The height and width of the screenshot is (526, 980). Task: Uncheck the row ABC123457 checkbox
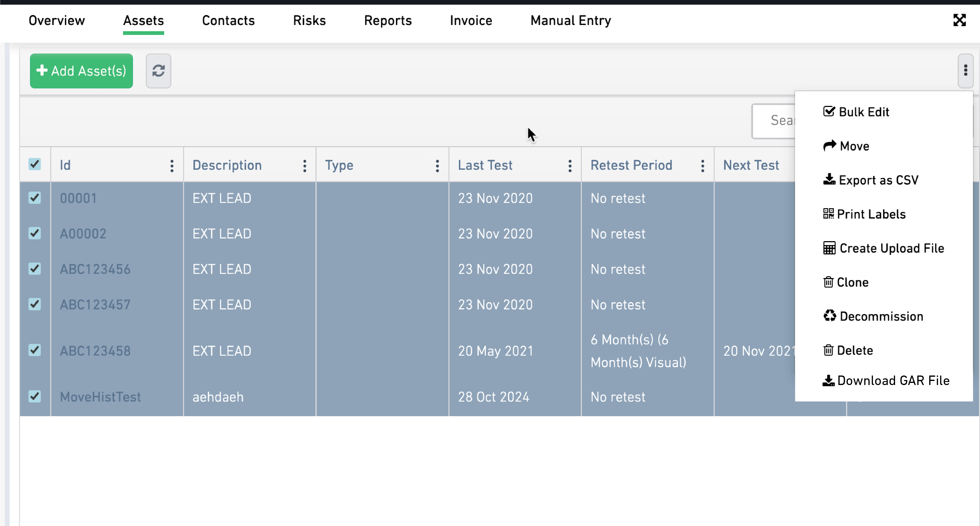(x=35, y=304)
